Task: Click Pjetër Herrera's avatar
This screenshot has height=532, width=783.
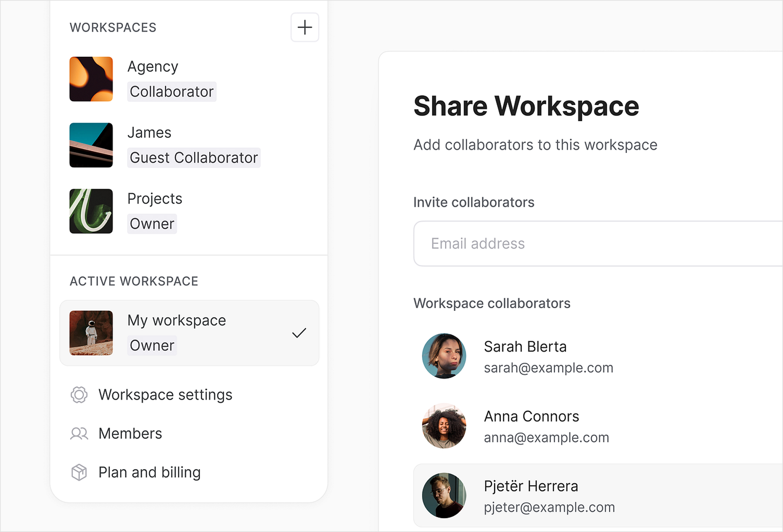Action: pos(444,495)
